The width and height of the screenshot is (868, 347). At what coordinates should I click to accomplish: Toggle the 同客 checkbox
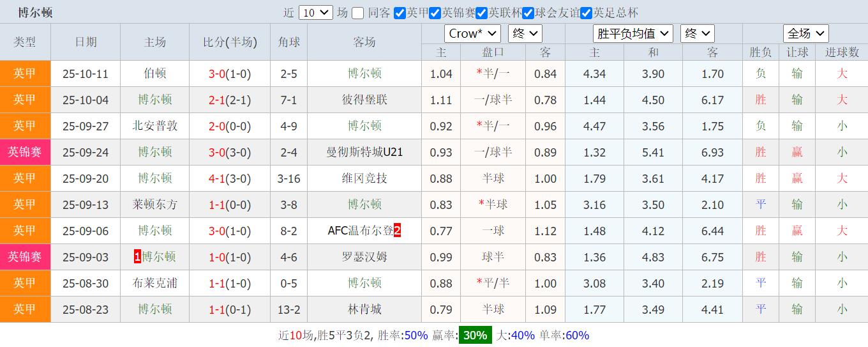(358, 13)
